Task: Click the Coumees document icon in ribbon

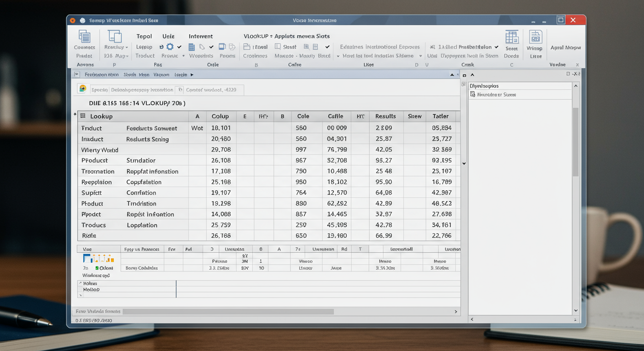Action: 84,37
